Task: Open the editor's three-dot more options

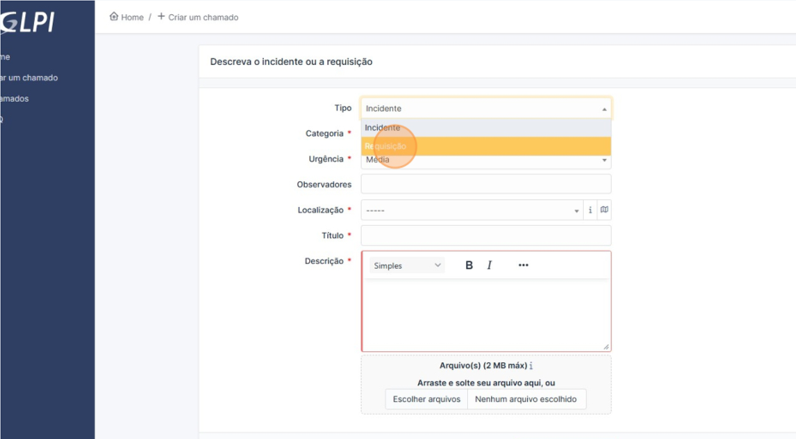Action: tap(523, 265)
